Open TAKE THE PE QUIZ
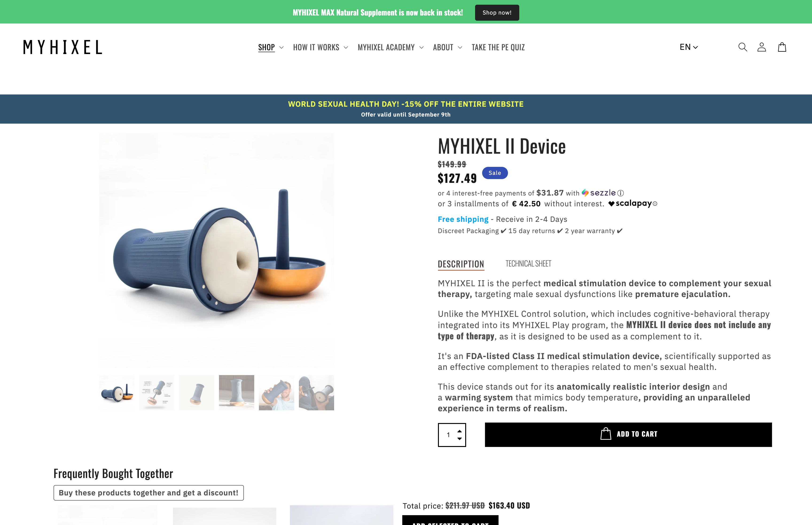812x525 pixels. (x=498, y=47)
